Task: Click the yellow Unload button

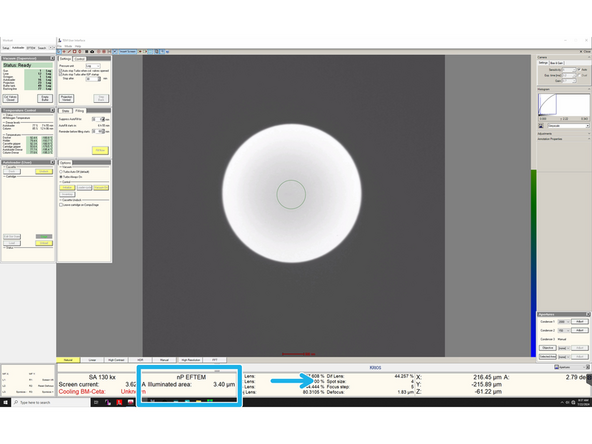Action: [44, 243]
